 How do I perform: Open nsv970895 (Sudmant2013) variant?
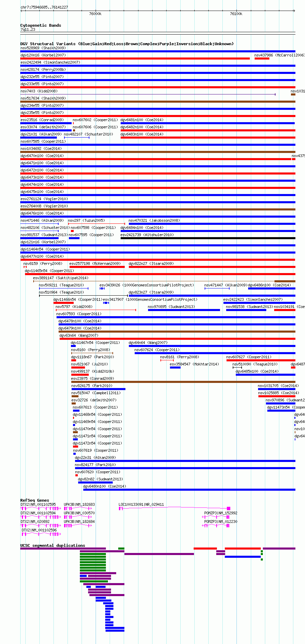click(171, 307)
